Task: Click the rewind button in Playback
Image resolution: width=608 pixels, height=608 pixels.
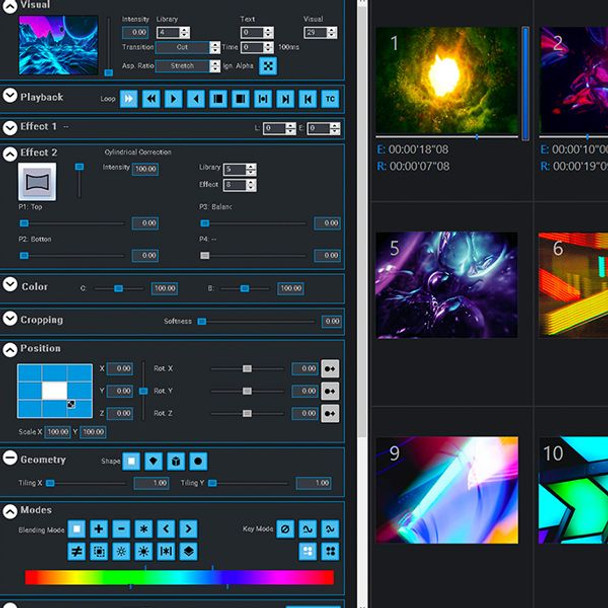Action: coord(151,98)
